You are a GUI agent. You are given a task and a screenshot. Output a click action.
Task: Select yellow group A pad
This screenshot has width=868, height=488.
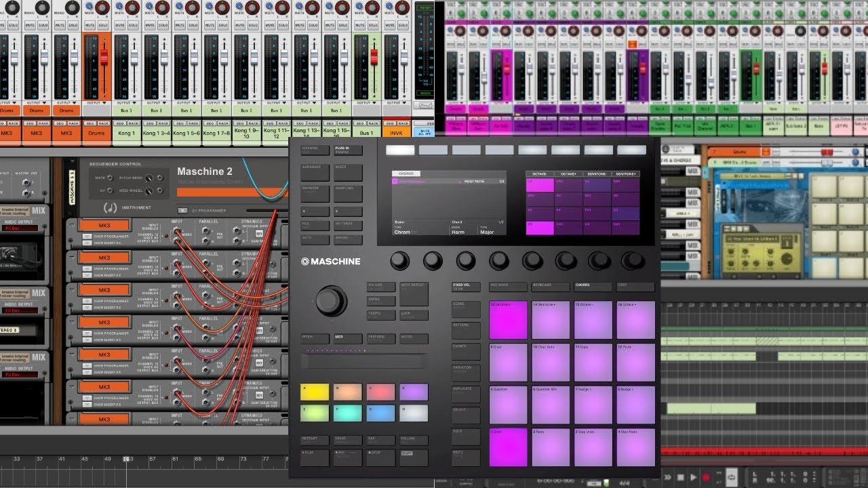pyautogui.click(x=315, y=392)
